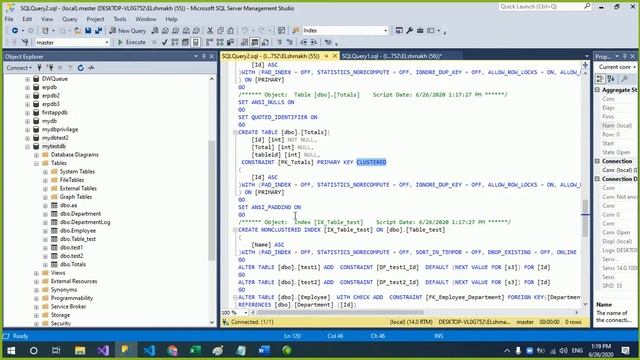Open File Explorer from the taskbar

tap(80, 350)
